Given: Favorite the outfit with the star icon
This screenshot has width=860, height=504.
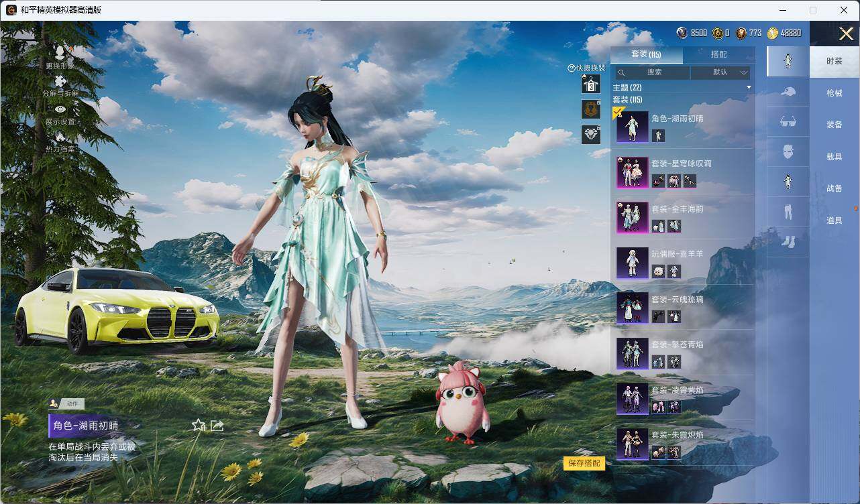Looking at the screenshot, I should 199,425.
